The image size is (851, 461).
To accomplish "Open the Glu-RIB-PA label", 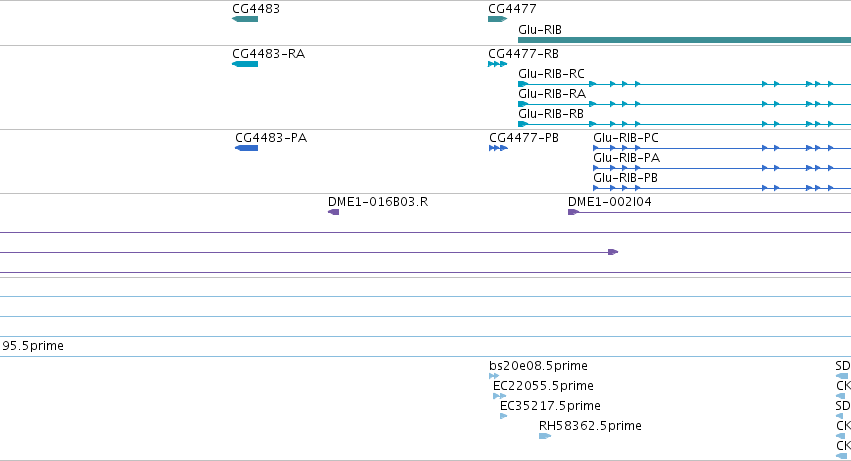I will pos(626,158).
